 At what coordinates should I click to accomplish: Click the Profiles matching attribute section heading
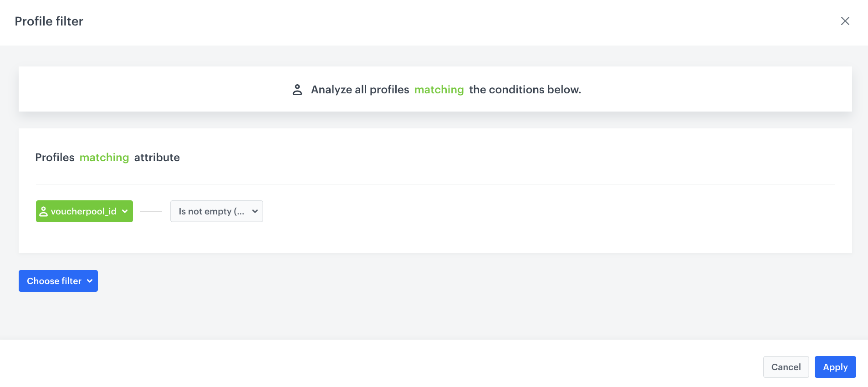(107, 158)
